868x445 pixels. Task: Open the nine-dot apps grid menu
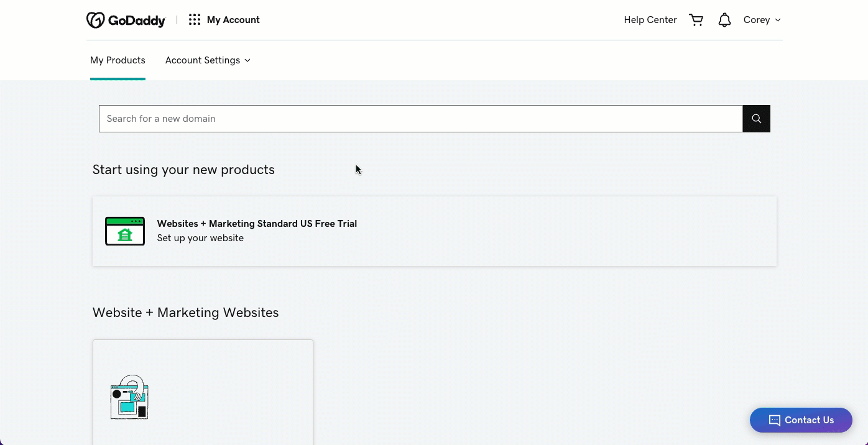(x=195, y=20)
